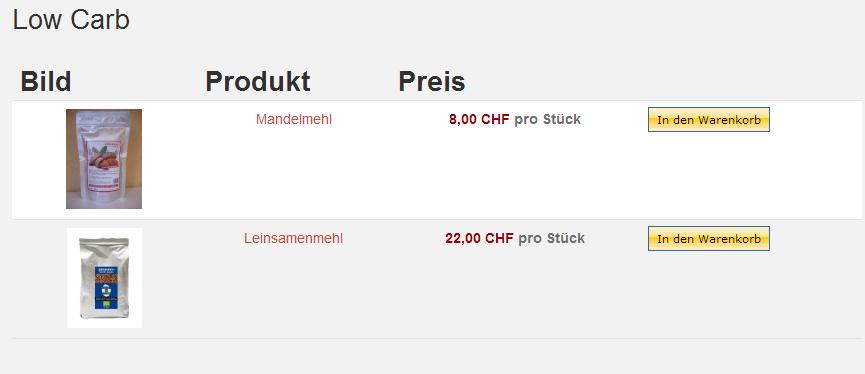Follow the Mandelmehl product link
865x374 pixels.
point(293,119)
